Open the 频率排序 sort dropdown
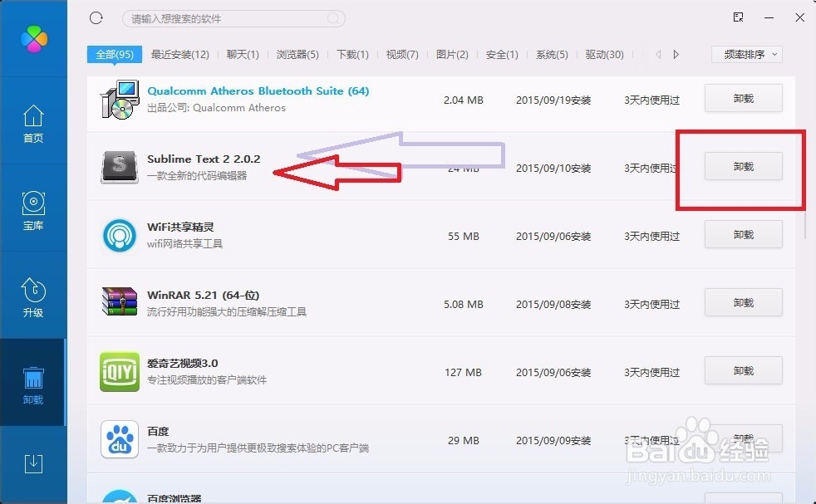Screen dimensions: 816x504 [745, 54]
